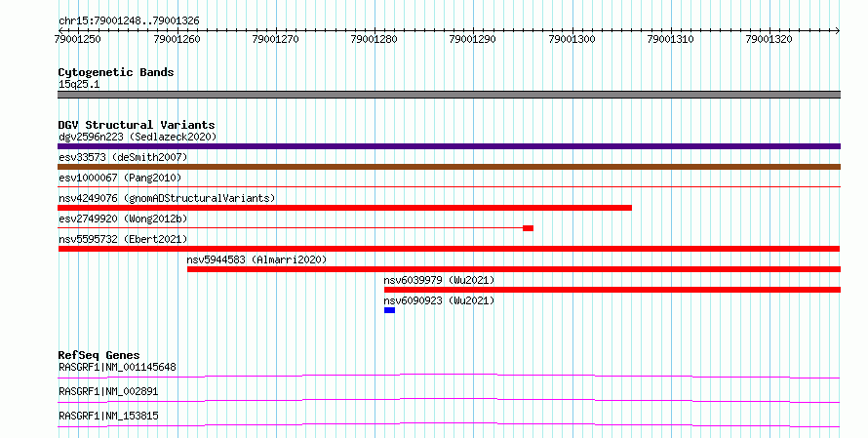Select the red nsv6039979 variant bar
Viewport: 868px width, 438px height.
point(612,290)
